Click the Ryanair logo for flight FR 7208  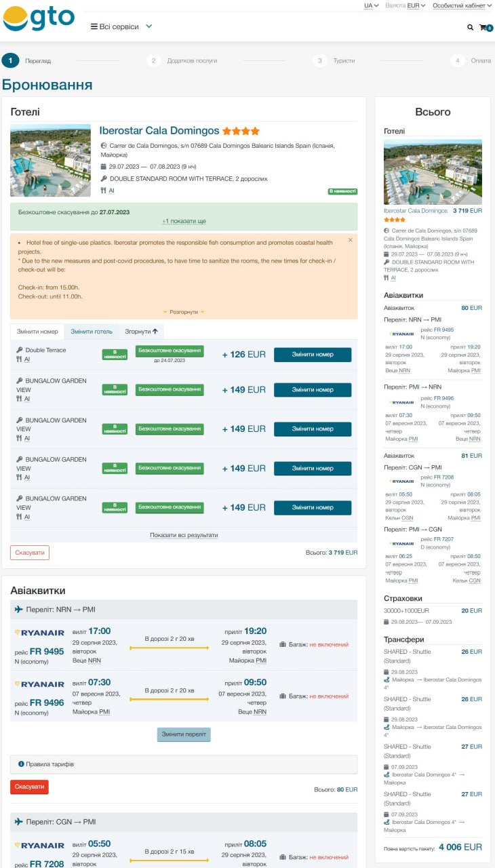click(x=39, y=846)
